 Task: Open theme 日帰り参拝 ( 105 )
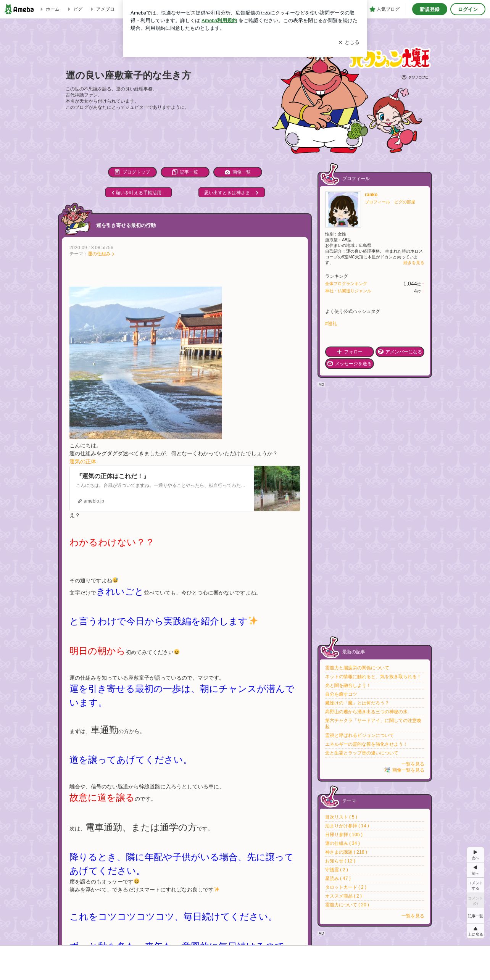click(344, 835)
